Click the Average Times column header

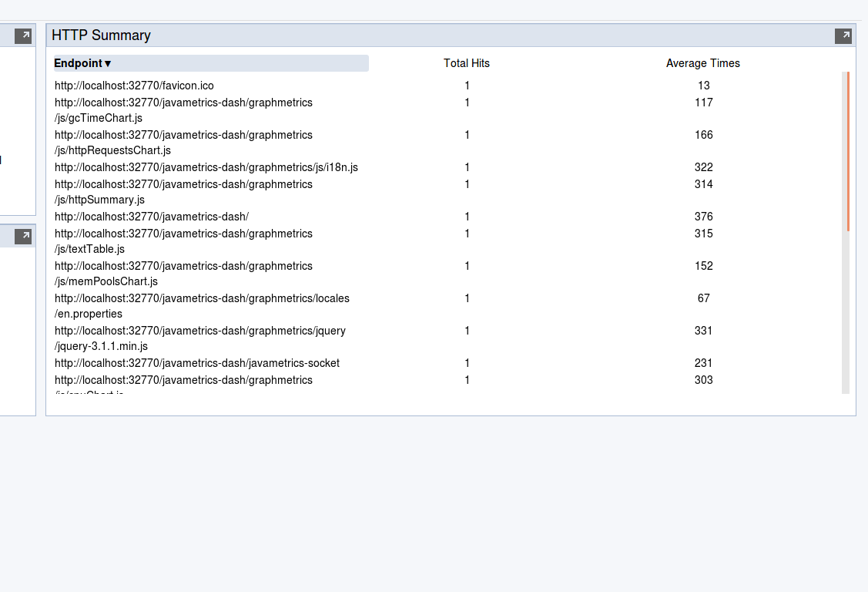[702, 63]
